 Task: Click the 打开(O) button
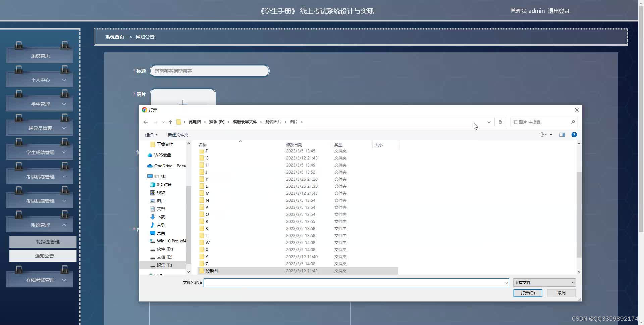coord(528,293)
